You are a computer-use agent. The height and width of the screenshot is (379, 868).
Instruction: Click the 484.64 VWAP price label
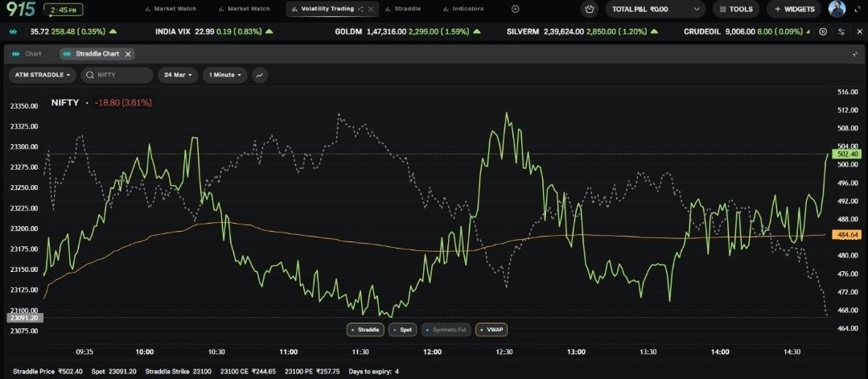[x=845, y=235]
